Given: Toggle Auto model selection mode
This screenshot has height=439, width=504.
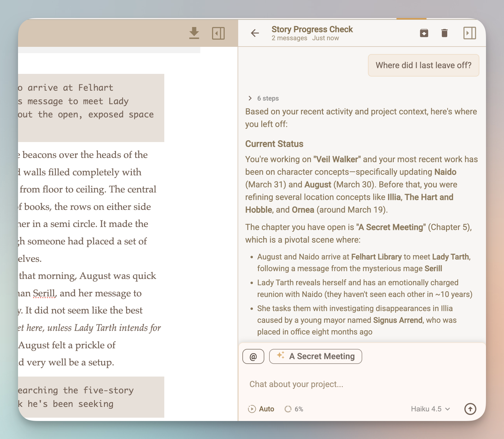Looking at the screenshot, I should (261, 409).
